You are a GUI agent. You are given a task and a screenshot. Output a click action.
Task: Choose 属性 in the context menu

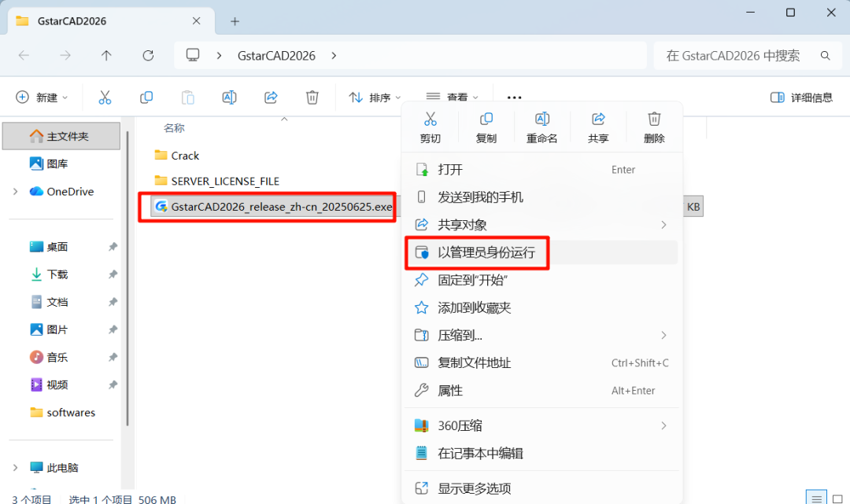tap(450, 391)
